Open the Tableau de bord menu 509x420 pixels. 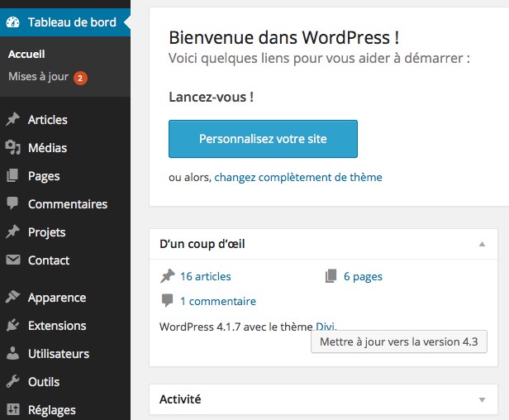click(x=65, y=22)
